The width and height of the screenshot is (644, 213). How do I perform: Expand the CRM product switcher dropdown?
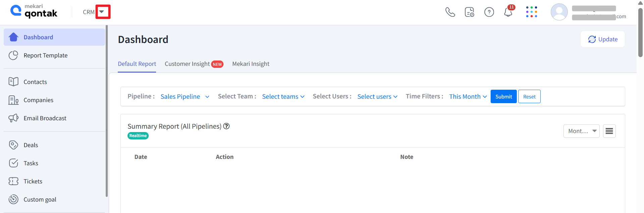pyautogui.click(x=102, y=12)
